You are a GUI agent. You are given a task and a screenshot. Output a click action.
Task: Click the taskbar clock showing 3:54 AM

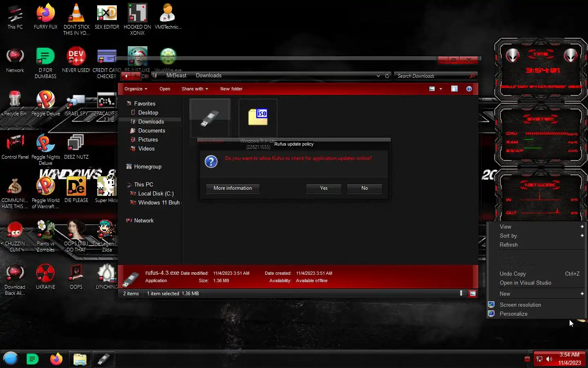pos(570,359)
